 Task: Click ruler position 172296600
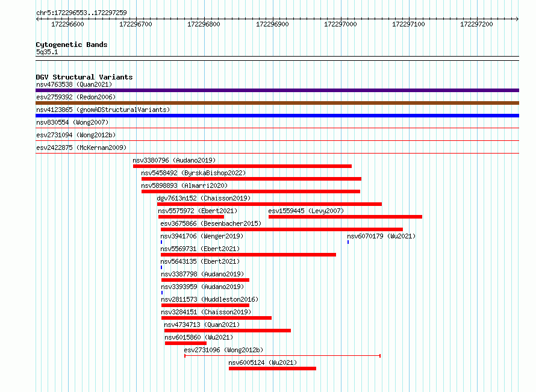[67, 24]
